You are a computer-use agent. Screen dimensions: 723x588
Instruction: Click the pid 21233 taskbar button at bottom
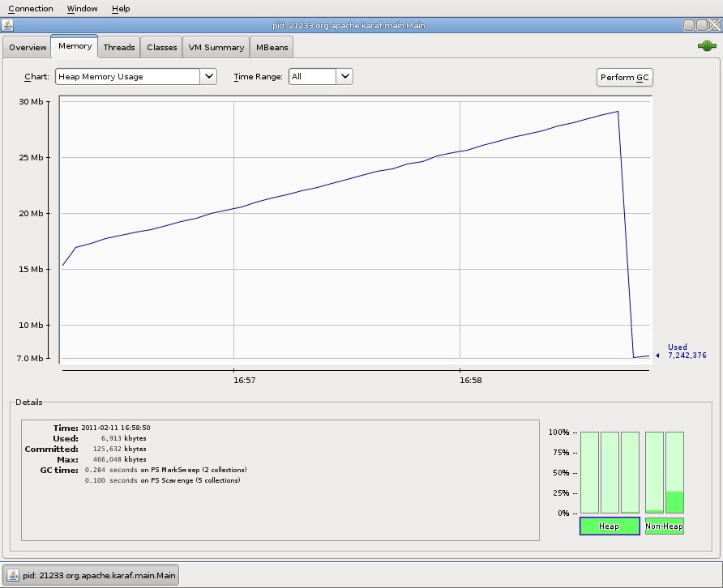tap(91, 576)
